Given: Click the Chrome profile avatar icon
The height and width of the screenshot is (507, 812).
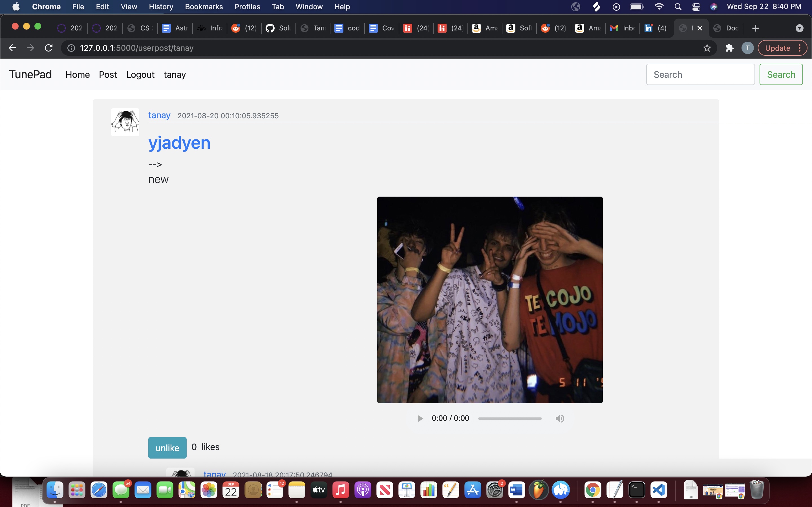Looking at the screenshot, I should point(747,48).
